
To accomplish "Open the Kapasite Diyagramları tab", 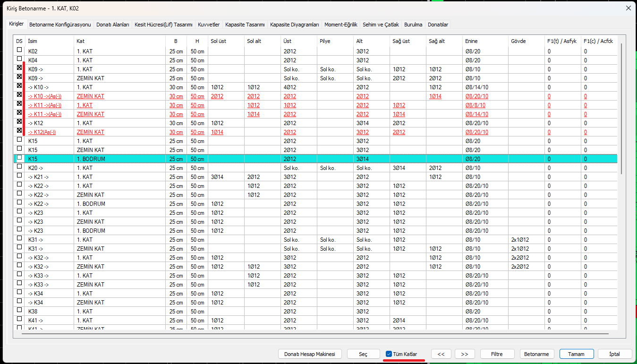I will tap(295, 24).
